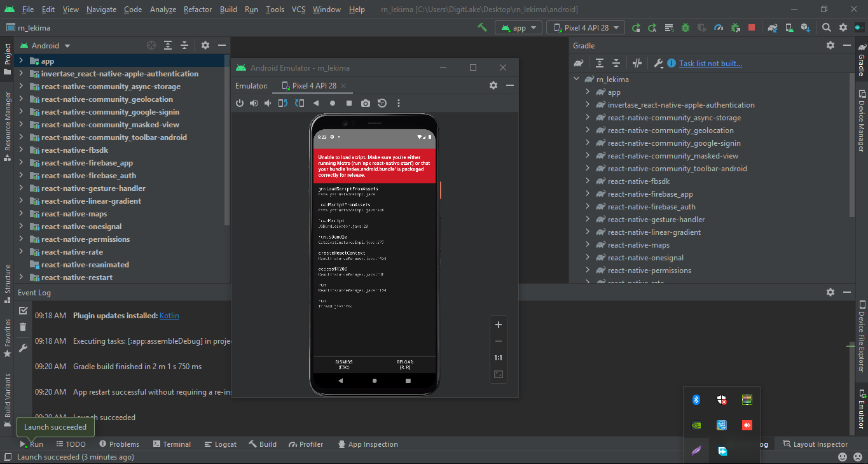868x464 pixels.
Task: Click the 'Task list not built...' link
Action: 710,63
